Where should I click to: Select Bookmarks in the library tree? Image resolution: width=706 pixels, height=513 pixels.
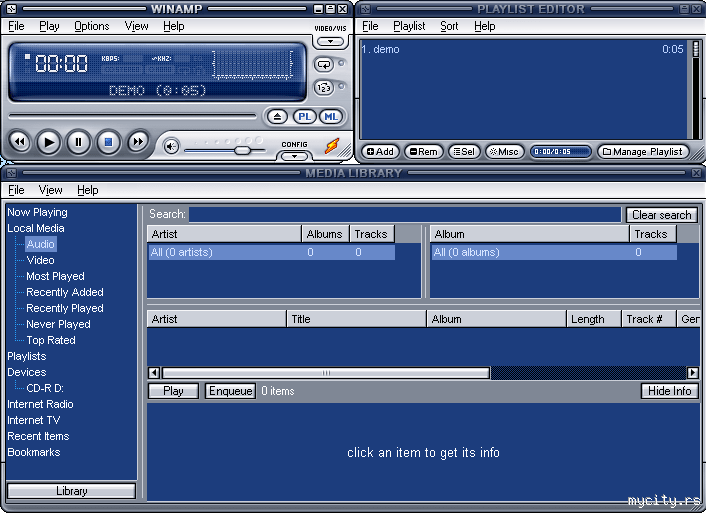click(34, 452)
